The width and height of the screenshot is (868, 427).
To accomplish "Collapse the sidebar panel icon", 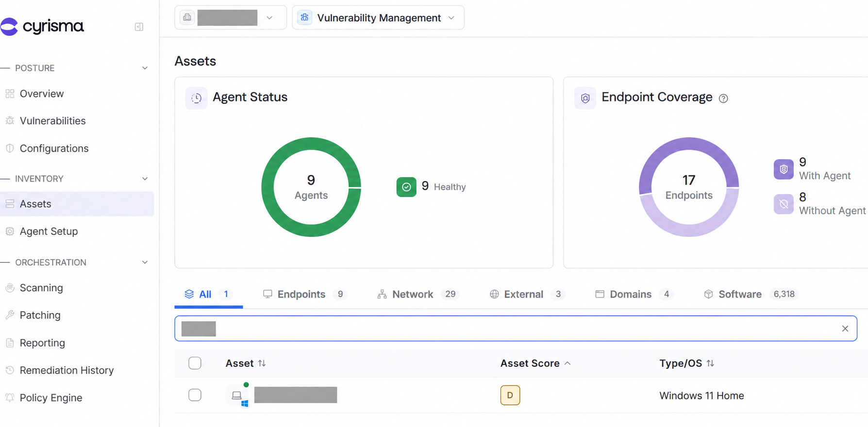I will tap(139, 27).
